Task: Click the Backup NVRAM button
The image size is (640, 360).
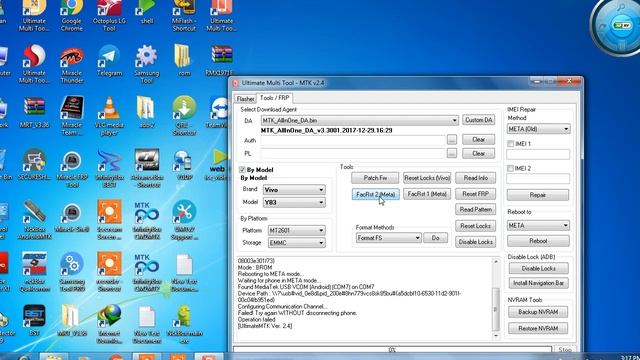Action: 538,312
